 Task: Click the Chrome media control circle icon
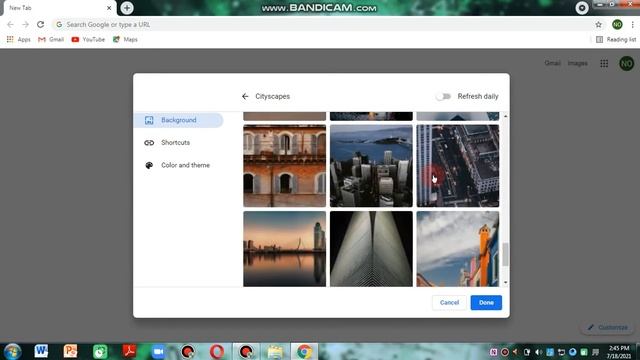[x=582, y=8]
